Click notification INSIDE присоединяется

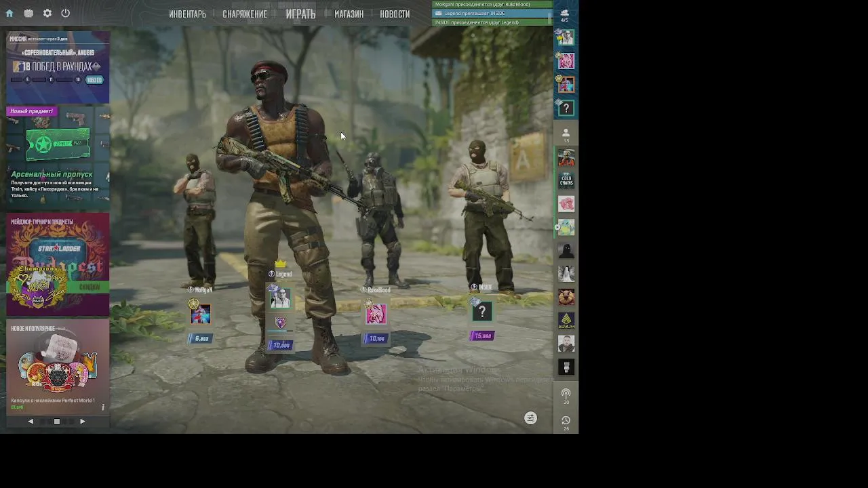click(x=492, y=22)
